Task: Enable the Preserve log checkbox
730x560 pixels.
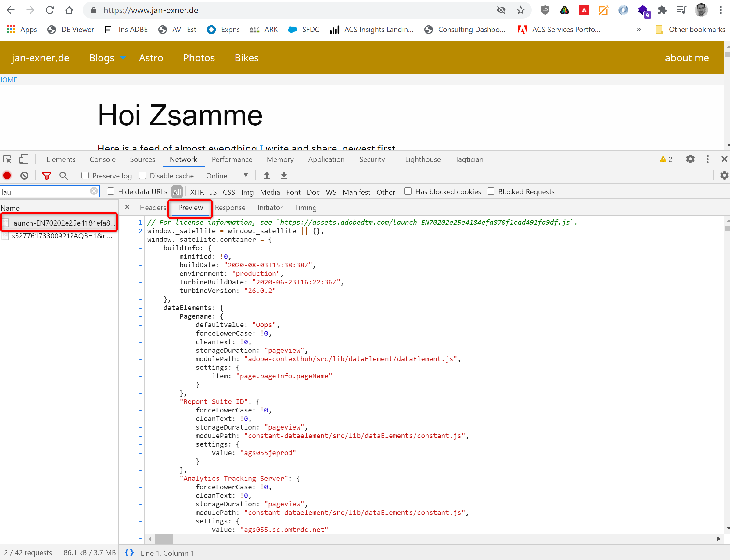Action: point(85,176)
